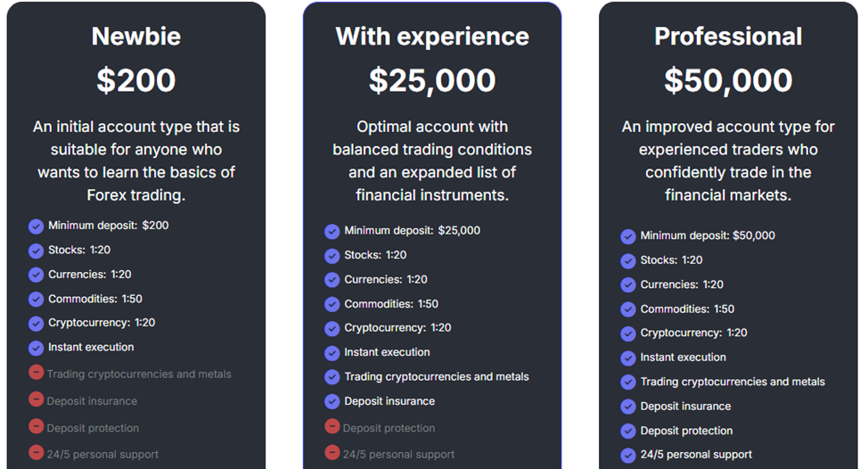Click the Newbie account description paragraph
This screenshot has height=469, width=868.
pyautogui.click(x=136, y=160)
